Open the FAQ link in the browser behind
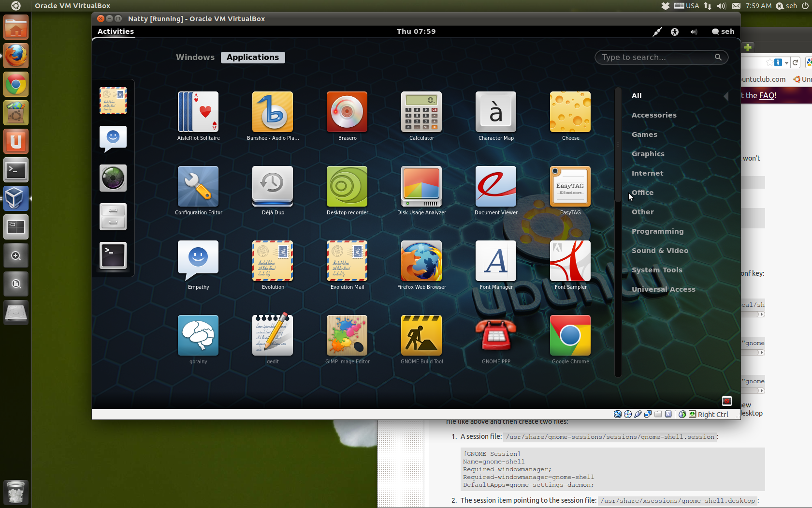 click(x=767, y=95)
